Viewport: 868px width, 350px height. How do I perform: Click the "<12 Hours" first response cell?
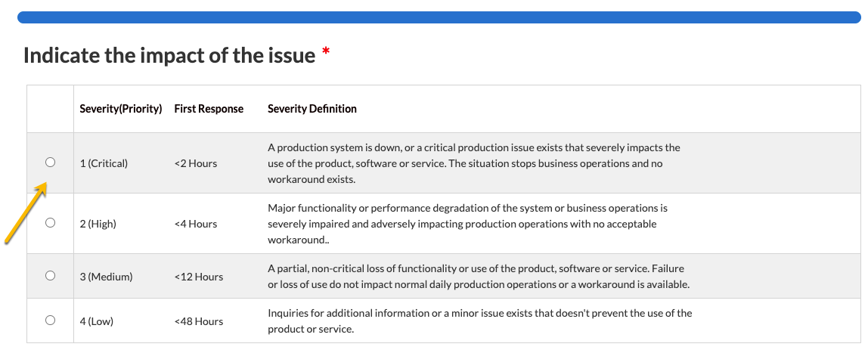click(198, 277)
